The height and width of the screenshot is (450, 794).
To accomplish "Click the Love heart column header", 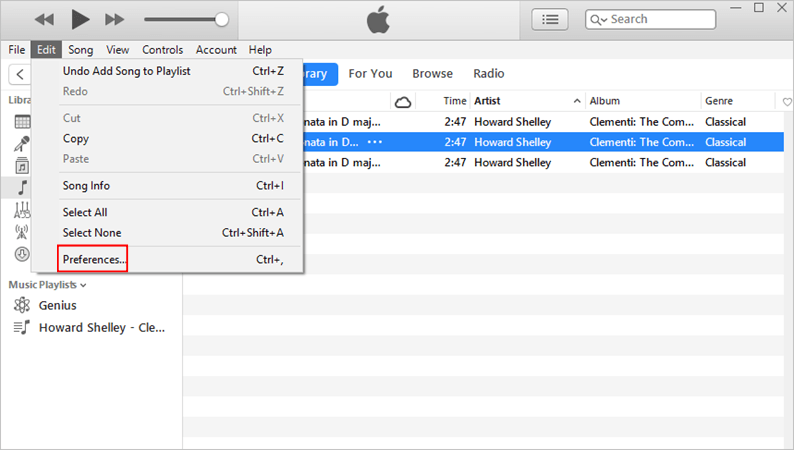I will coord(787,102).
